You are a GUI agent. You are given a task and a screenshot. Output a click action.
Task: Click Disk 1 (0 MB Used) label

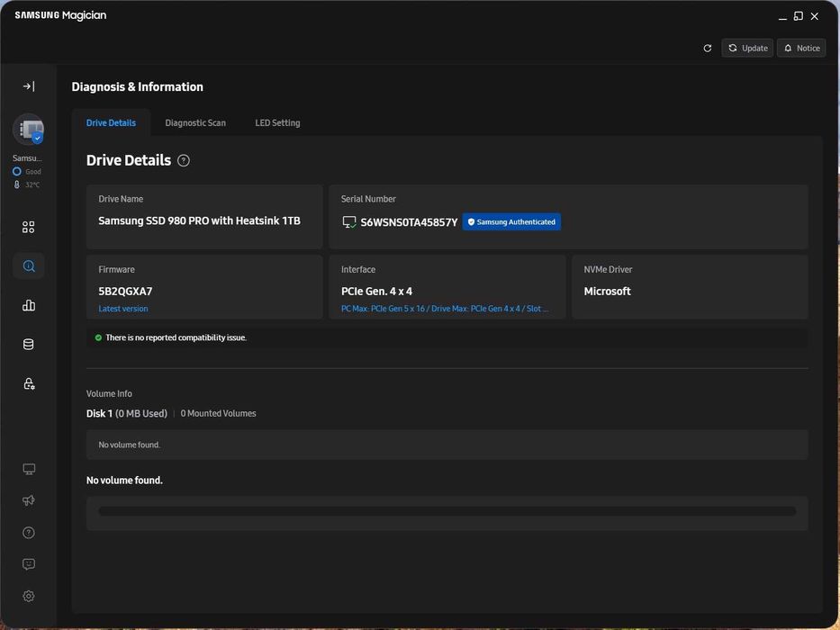(127, 414)
